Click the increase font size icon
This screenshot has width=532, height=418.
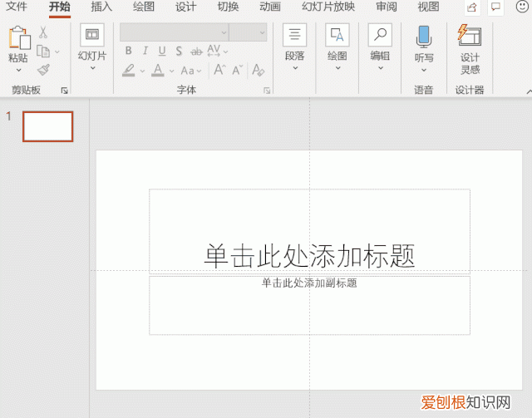point(219,70)
